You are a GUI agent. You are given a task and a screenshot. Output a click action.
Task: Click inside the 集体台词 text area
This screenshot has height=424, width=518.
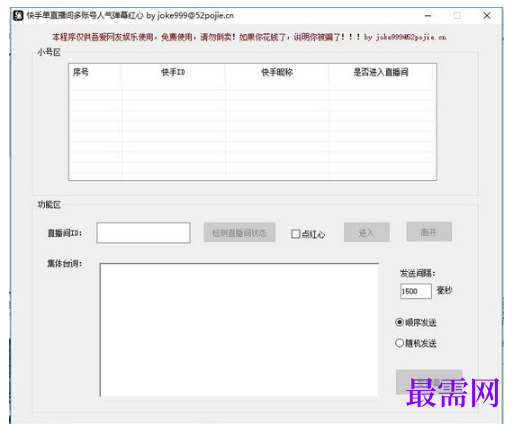click(239, 330)
